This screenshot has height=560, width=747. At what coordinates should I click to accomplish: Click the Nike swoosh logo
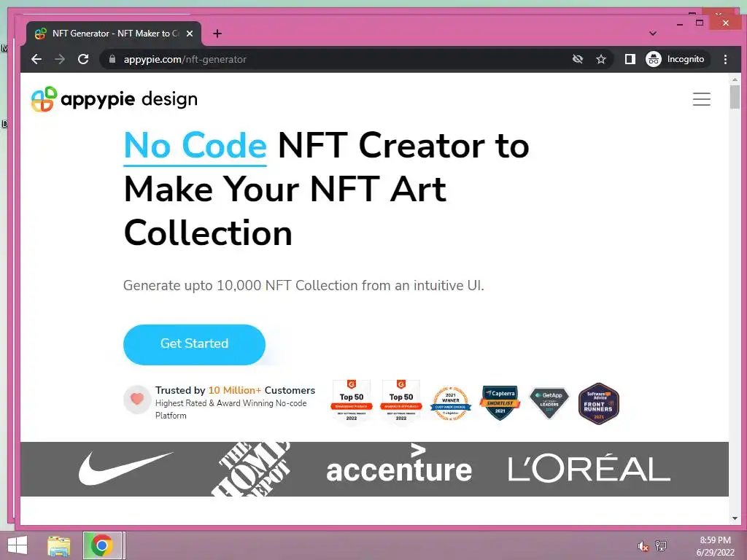coord(125,469)
